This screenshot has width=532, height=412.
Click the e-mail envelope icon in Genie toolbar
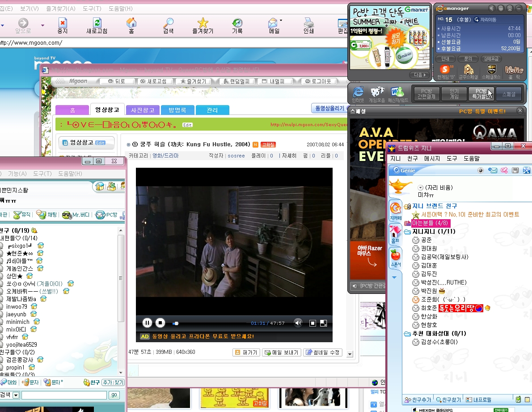click(492, 170)
